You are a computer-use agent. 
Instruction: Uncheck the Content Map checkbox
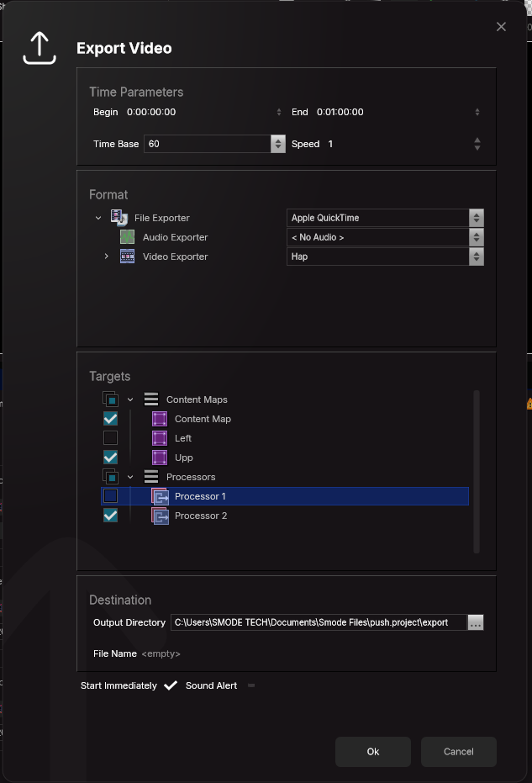[110, 419]
